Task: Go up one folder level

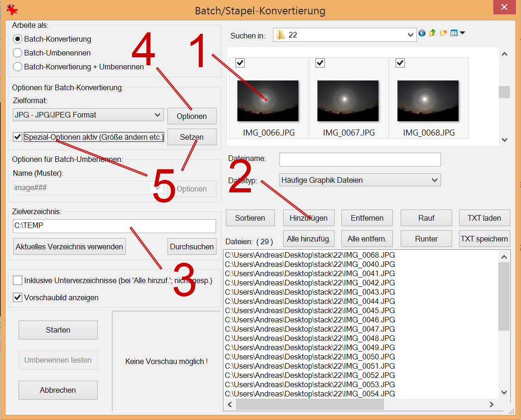Action: click(433, 33)
